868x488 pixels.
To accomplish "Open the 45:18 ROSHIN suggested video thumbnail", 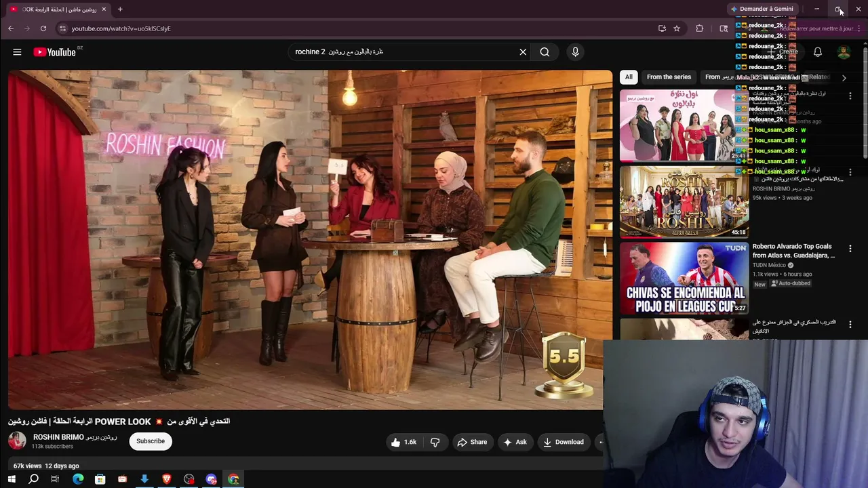I will [x=684, y=202].
